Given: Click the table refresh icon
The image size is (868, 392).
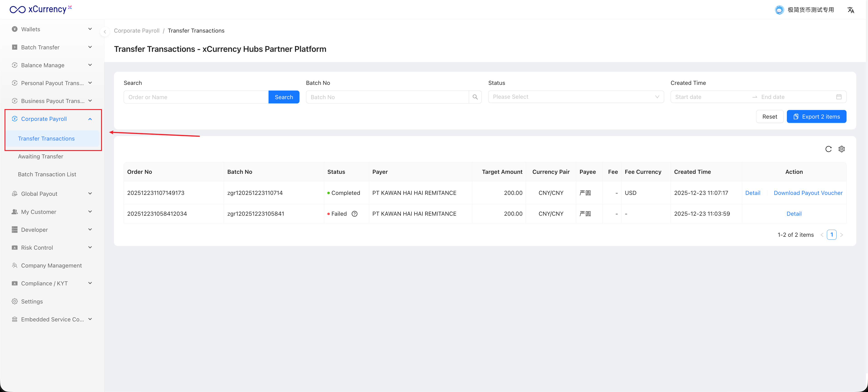Looking at the screenshot, I should click(x=828, y=149).
